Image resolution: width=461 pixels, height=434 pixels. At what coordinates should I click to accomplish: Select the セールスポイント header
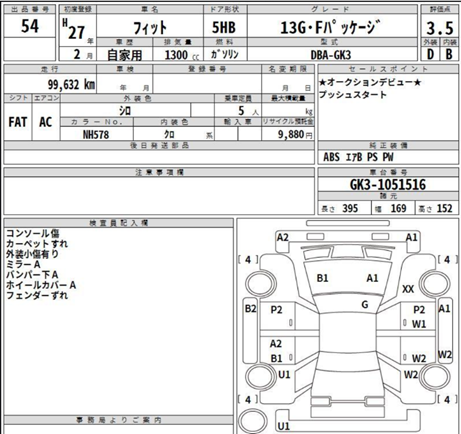(388, 69)
